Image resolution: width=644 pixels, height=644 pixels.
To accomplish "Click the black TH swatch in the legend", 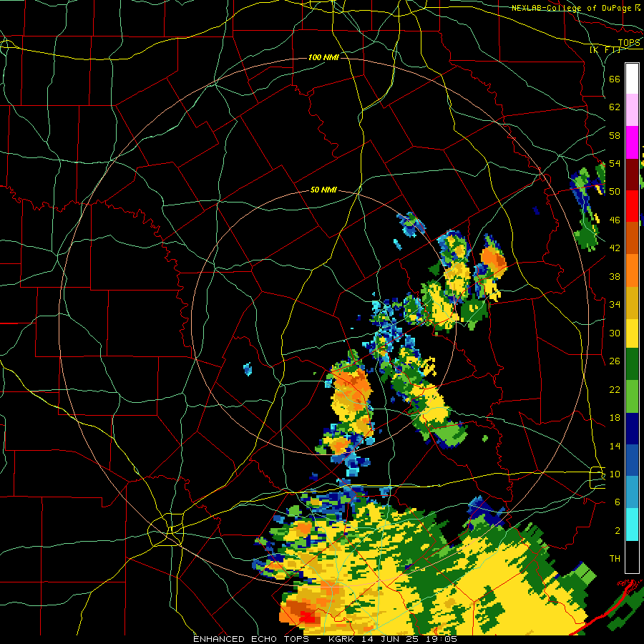I will [632, 557].
